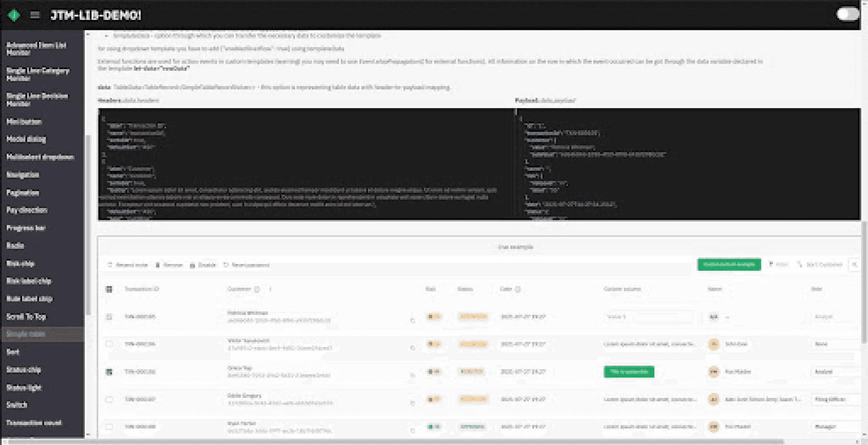Select Switch in the left sidebar
868x445 pixels.
(x=16, y=405)
